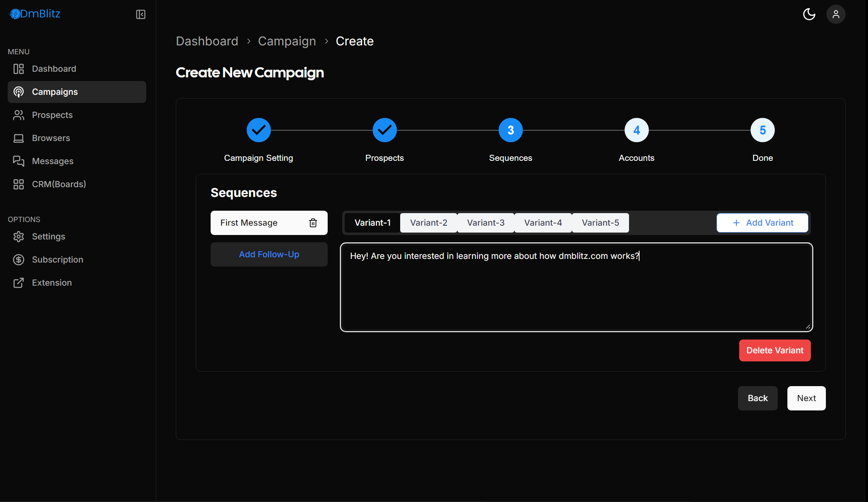Click the Next button
Screen dimensions: 868x502
coord(806,398)
